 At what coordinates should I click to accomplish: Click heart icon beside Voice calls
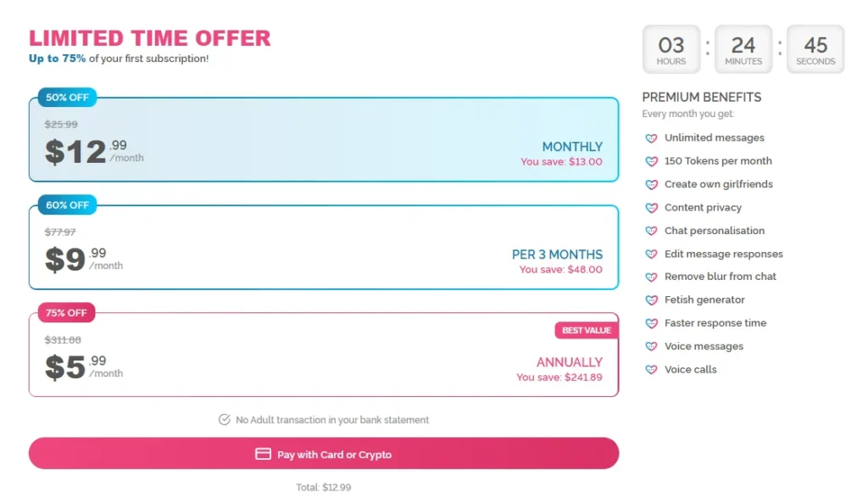click(x=651, y=370)
